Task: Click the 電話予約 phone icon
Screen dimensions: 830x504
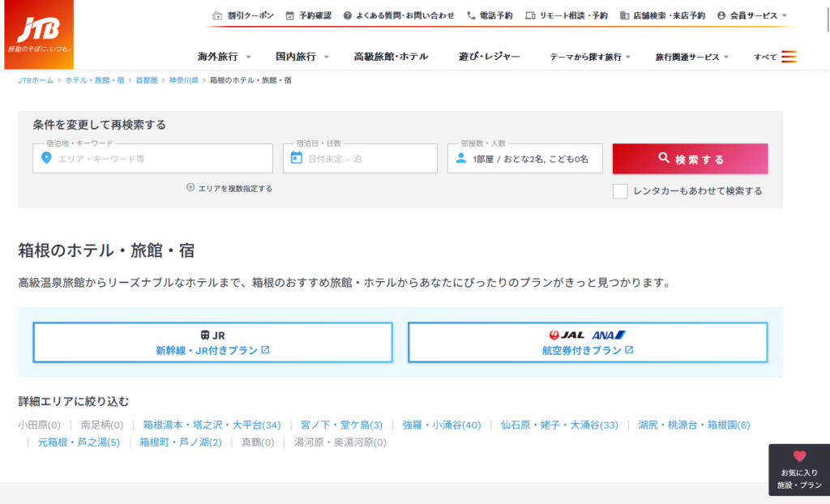Action: 471,15
